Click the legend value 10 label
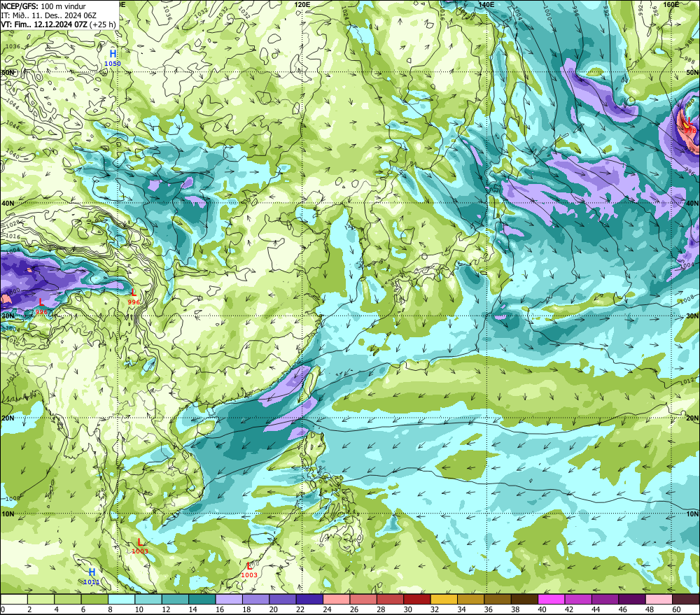Screen dimensions: 700x615 tap(139, 609)
